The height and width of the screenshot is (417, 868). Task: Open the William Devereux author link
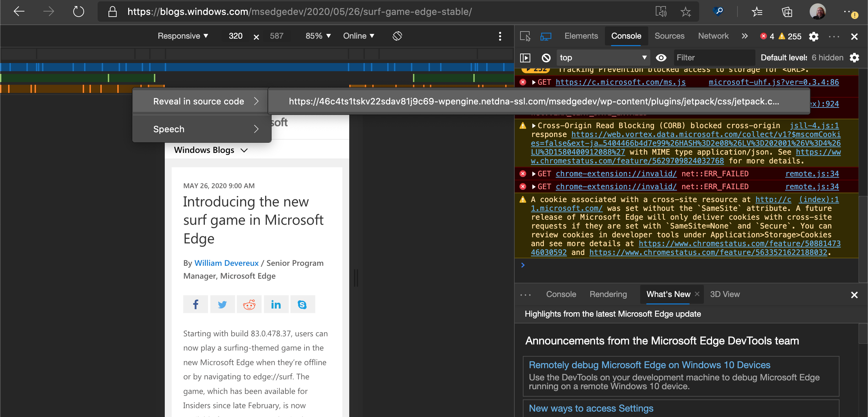coord(226,263)
